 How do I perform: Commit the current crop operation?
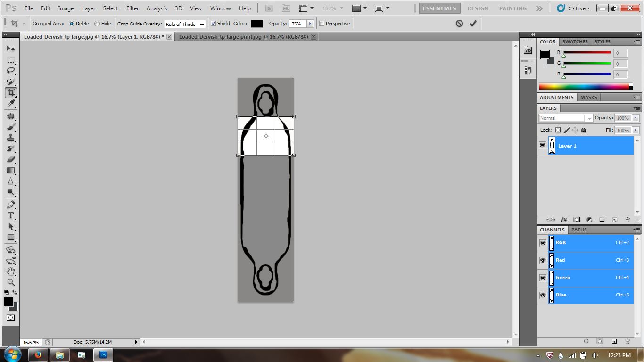point(473,23)
